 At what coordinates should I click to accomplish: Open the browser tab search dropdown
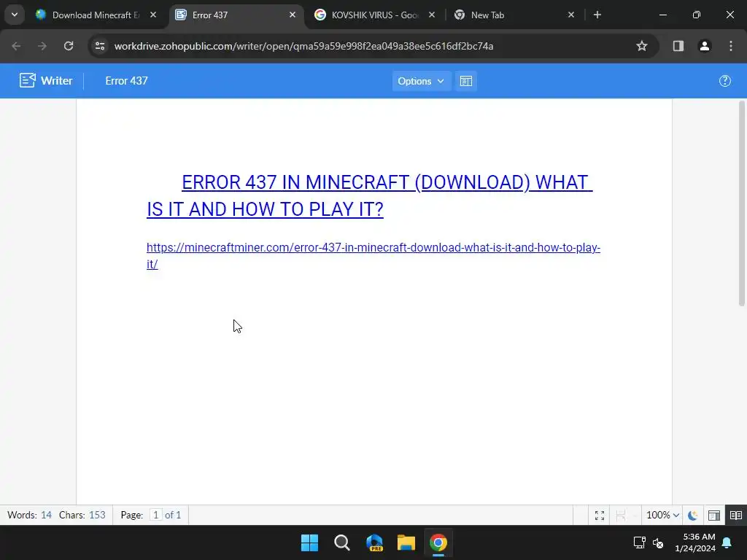(15, 15)
